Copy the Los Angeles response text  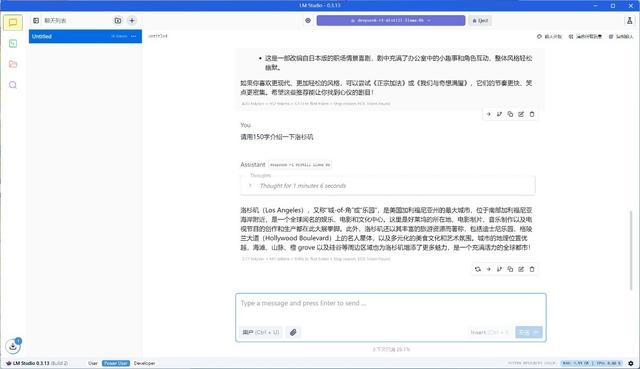pyautogui.click(x=510, y=269)
